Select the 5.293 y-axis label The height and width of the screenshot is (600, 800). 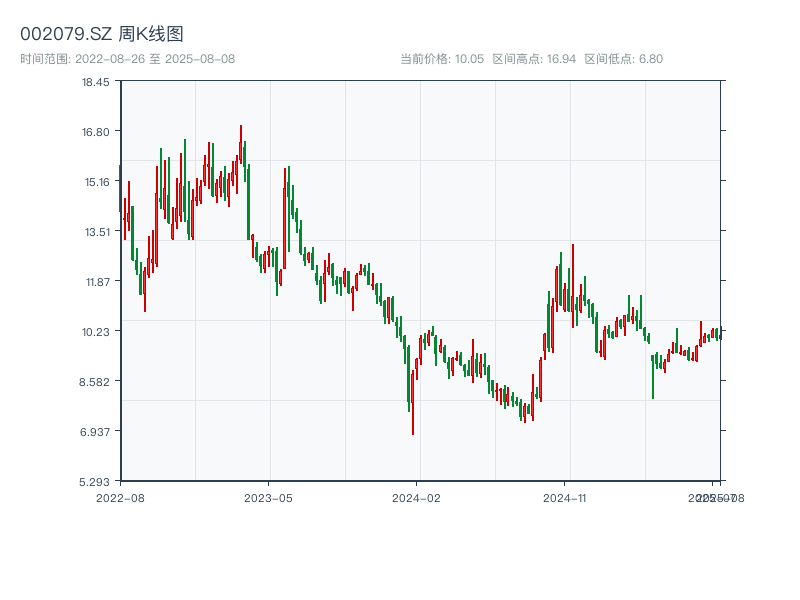[x=96, y=481]
